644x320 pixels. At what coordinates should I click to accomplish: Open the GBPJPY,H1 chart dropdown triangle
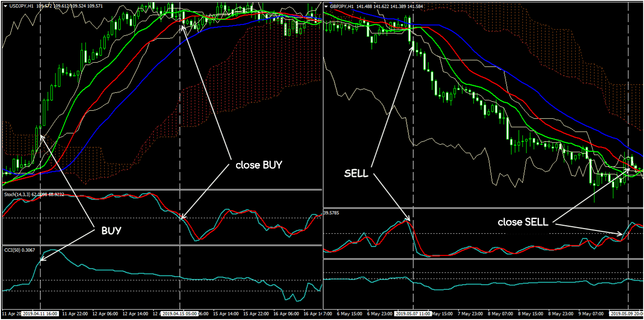click(x=327, y=6)
